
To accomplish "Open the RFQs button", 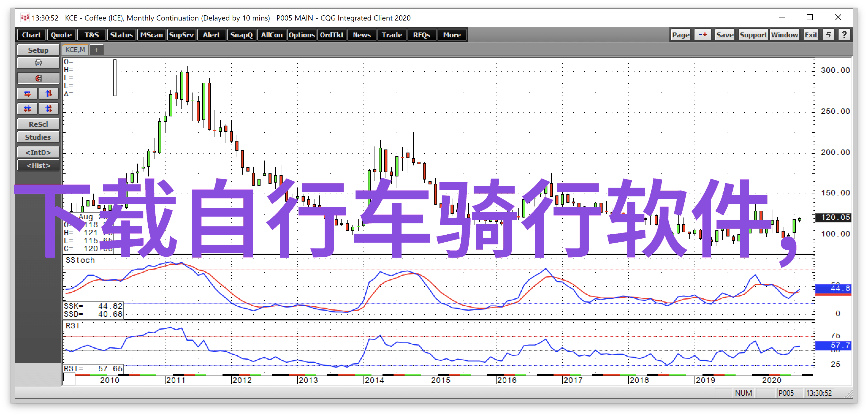I will (x=422, y=35).
